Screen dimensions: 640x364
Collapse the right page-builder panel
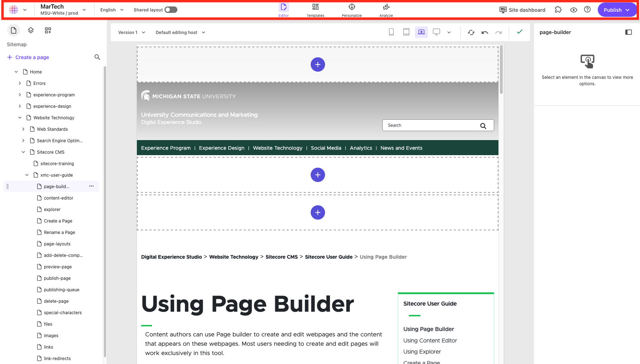click(629, 32)
